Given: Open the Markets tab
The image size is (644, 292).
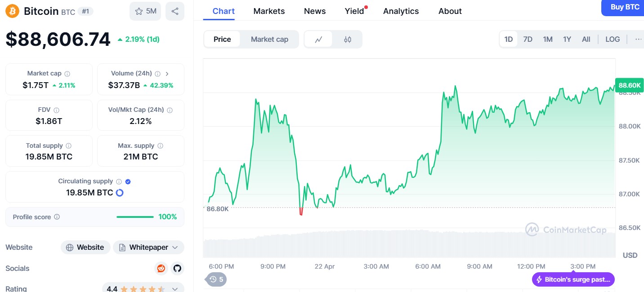Looking at the screenshot, I should pos(269,11).
